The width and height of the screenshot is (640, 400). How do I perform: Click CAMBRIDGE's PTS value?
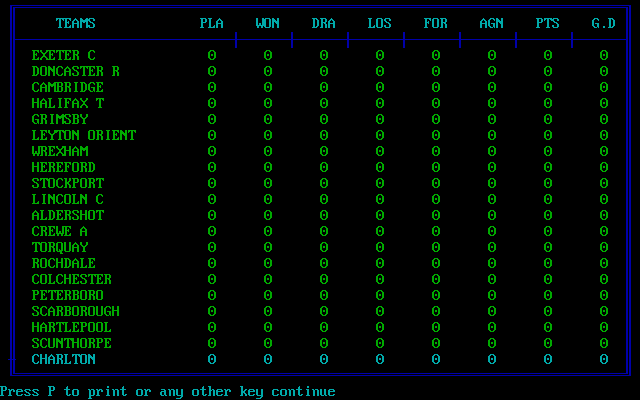pyautogui.click(x=547, y=87)
